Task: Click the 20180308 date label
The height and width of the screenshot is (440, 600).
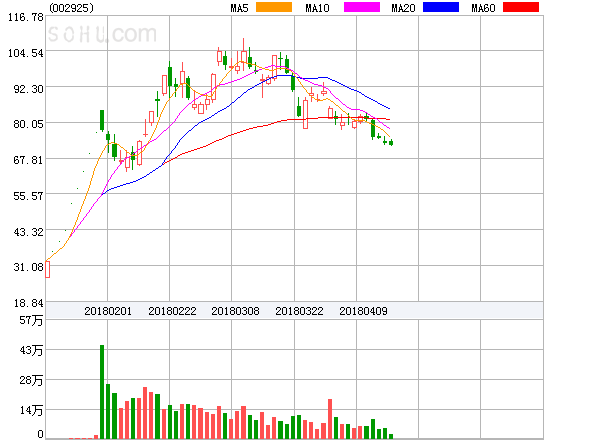Action: point(235,311)
